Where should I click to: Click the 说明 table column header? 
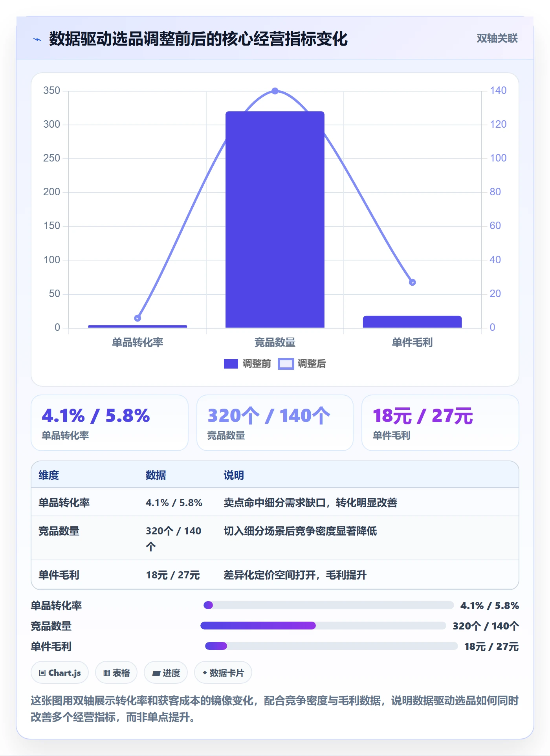tap(234, 475)
